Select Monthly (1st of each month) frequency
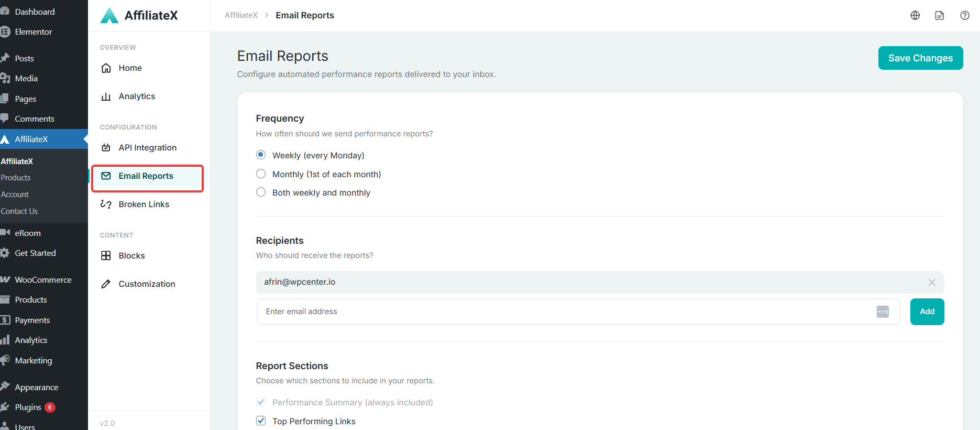This screenshot has height=430, width=980. click(261, 174)
